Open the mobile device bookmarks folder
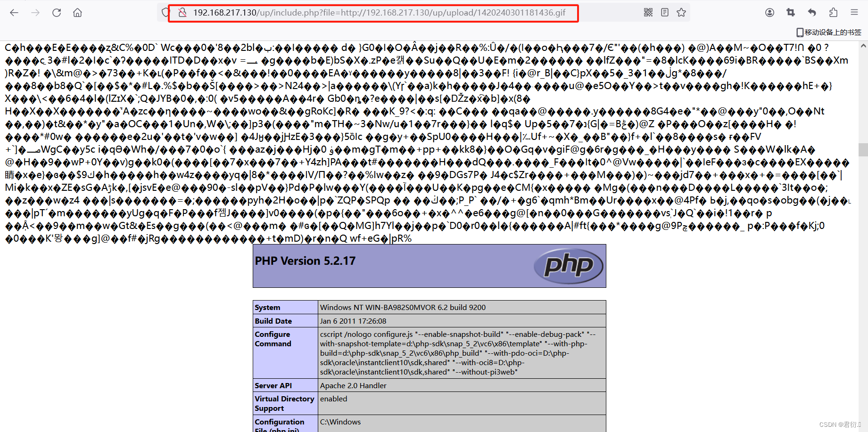The width and height of the screenshot is (868, 432). [x=829, y=32]
